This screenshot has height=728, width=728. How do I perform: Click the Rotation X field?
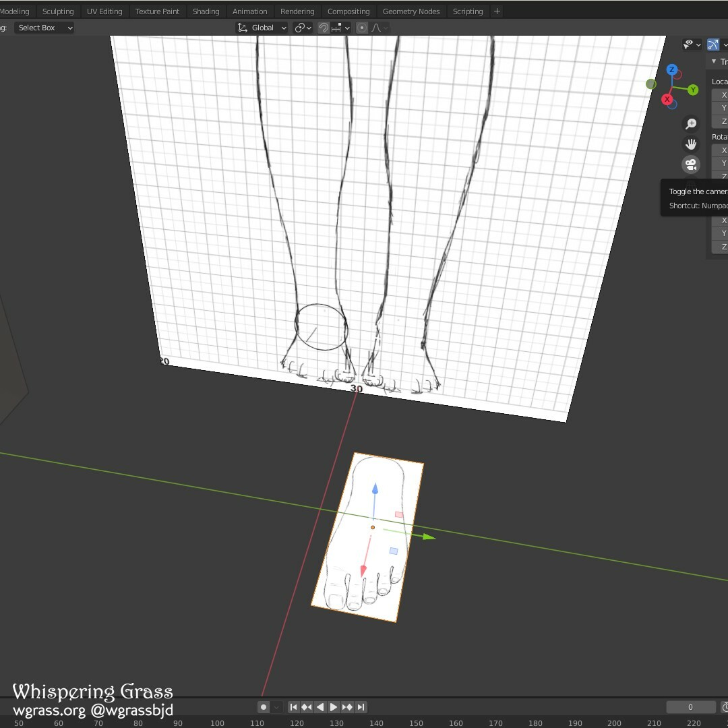point(720,150)
